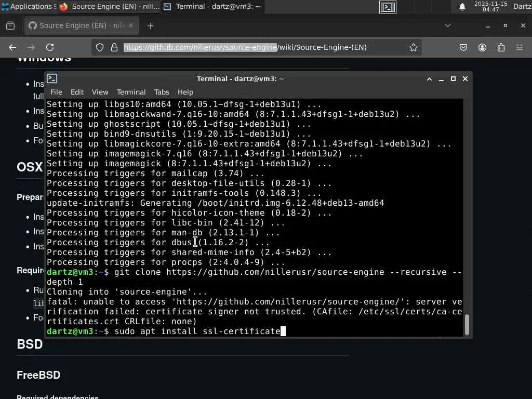Go back one page in Firefox
The width and height of the screenshot is (532, 399).
[x=12, y=47]
